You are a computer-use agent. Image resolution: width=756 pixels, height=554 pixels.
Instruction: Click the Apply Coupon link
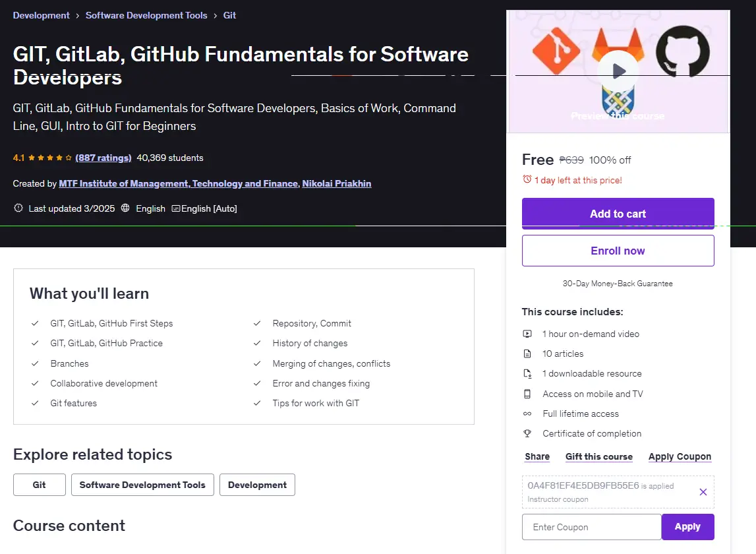click(680, 456)
